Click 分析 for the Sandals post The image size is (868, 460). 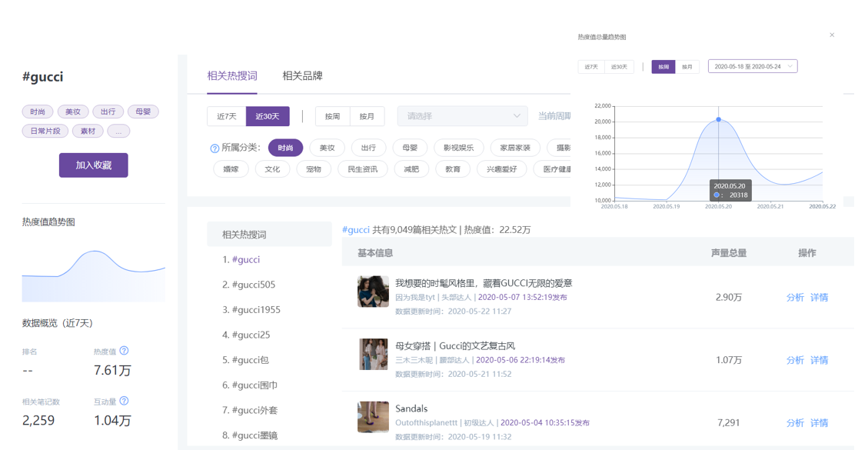[795, 423]
